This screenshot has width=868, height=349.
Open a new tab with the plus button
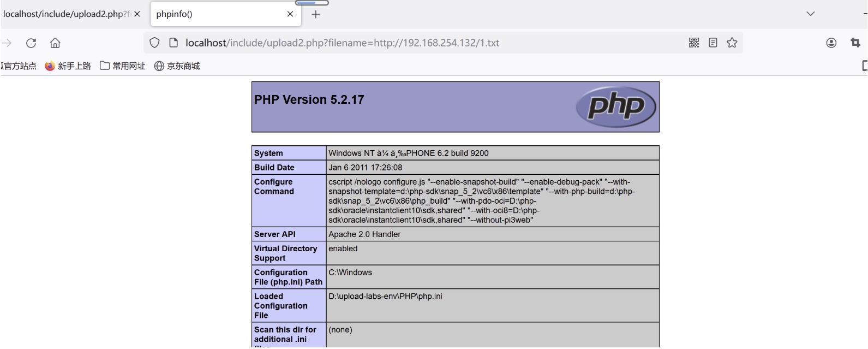click(x=315, y=14)
